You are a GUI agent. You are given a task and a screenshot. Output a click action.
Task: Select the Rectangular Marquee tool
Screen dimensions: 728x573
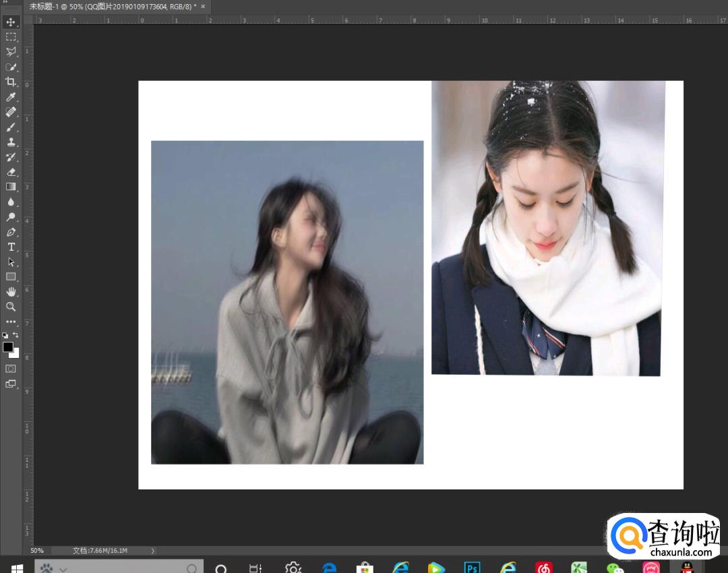(x=11, y=37)
